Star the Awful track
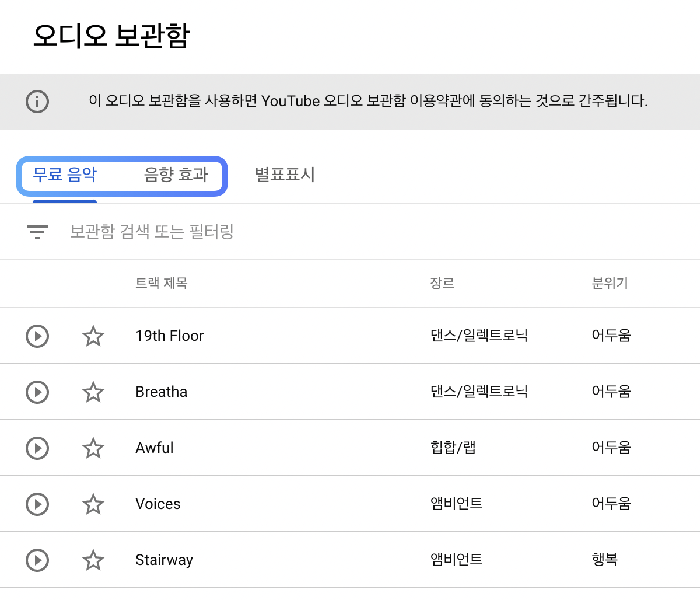Screen dimensions: 700x600 point(93,448)
